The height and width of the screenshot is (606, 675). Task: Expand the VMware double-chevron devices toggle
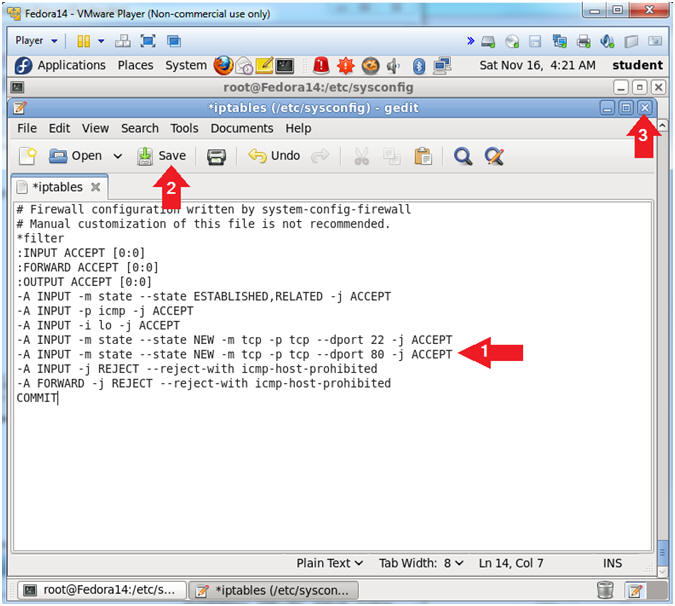tap(470, 41)
